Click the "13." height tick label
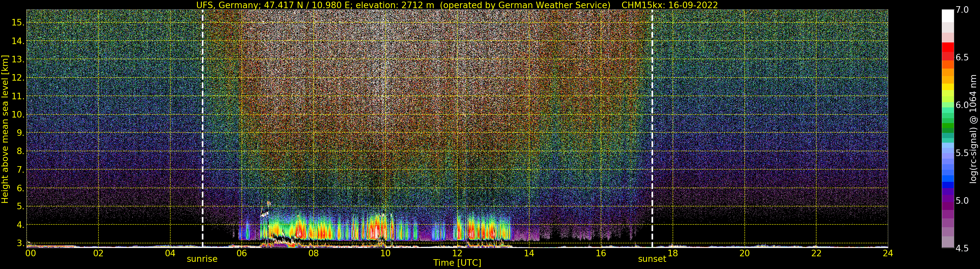This screenshot has height=269, width=980. [18, 59]
